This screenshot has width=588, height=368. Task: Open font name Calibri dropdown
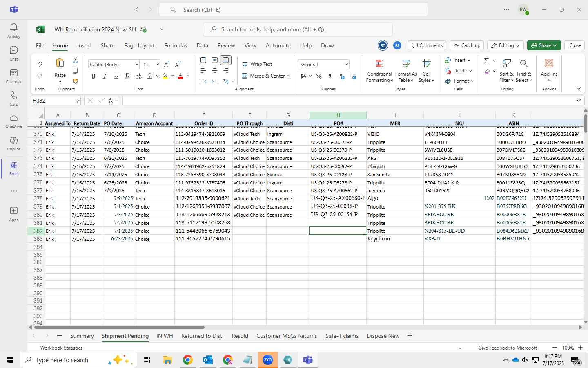click(136, 65)
